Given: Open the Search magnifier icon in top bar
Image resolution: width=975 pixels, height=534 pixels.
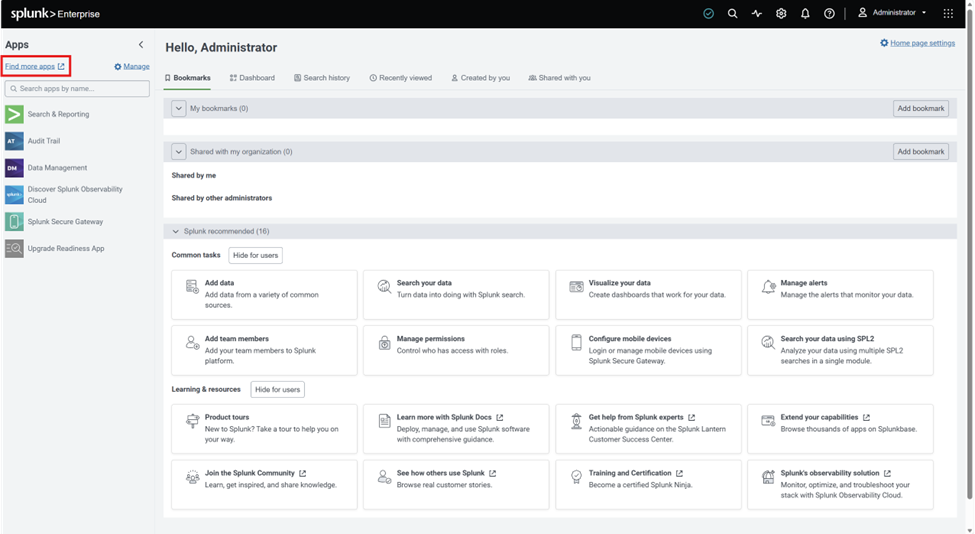Looking at the screenshot, I should [732, 14].
